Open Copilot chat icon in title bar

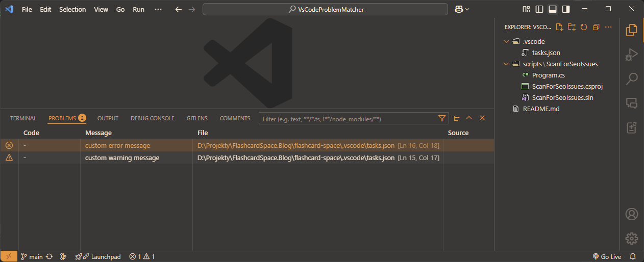[458, 9]
